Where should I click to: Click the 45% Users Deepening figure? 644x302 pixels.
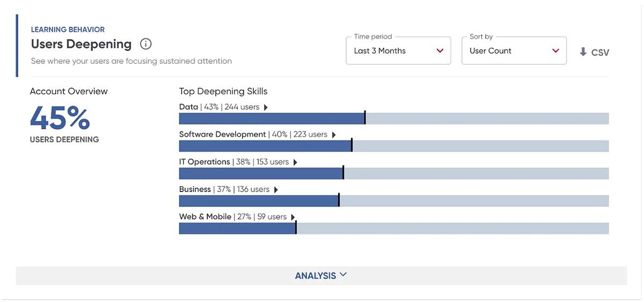(60, 119)
